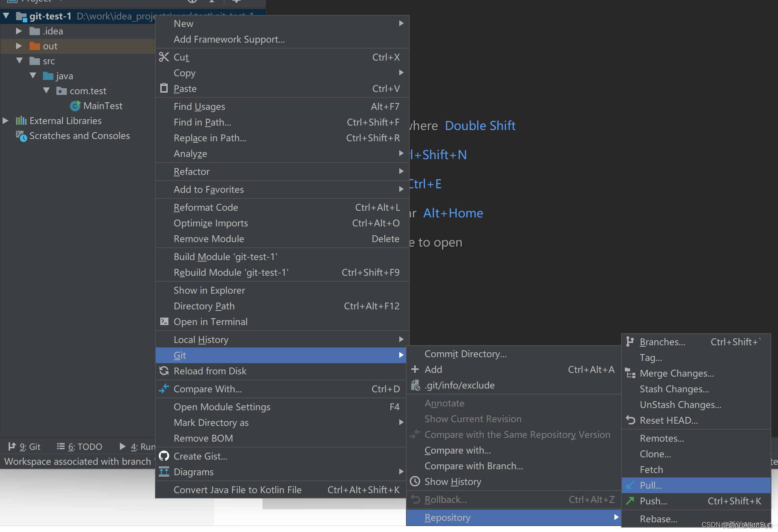Click the Rollback undo icon
778x532 pixels.
[415, 499]
